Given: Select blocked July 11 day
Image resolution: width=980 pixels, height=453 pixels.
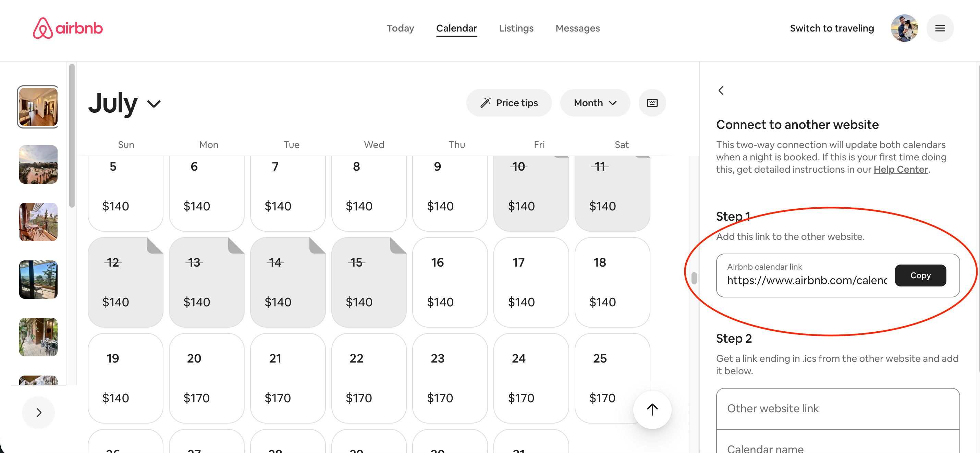Looking at the screenshot, I should 612,193.
